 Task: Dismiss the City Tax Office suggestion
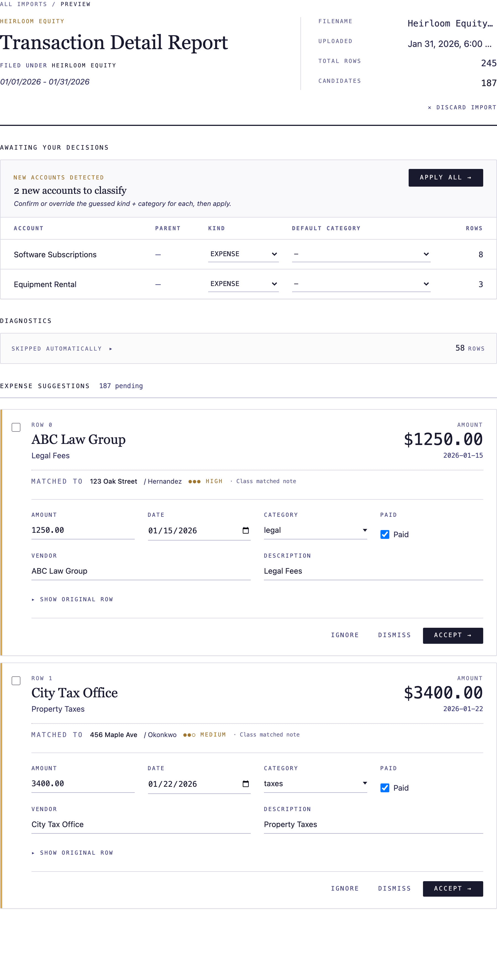[394, 888]
